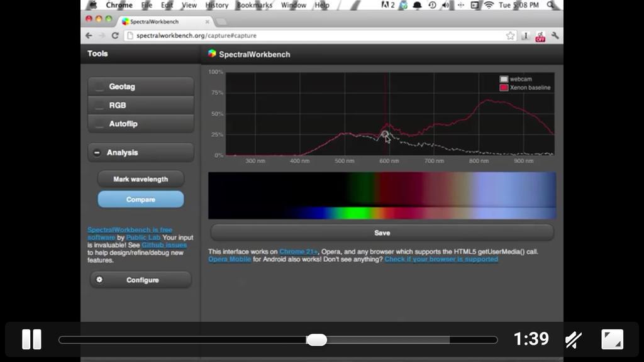This screenshot has height=362, width=644.
Task: Open Check if your browser is supported link
Action: click(441, 260)
